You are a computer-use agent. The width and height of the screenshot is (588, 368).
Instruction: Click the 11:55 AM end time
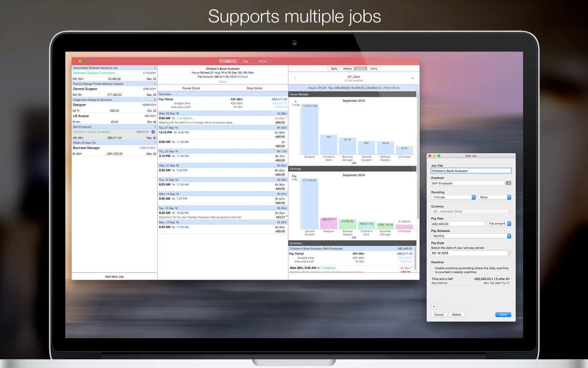pyautogui.click(x=183, y=185)
